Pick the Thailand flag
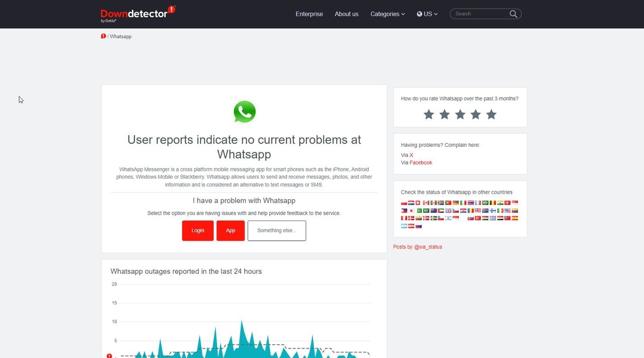This screenshot has width=644, height=358. click(470, 203)
